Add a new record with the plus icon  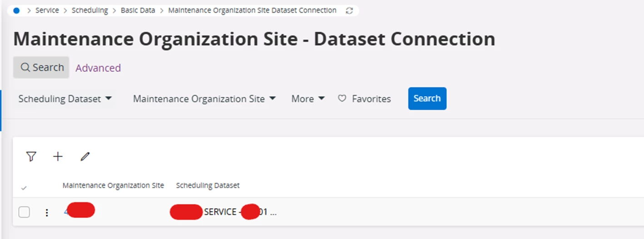(x=58, y=157)
